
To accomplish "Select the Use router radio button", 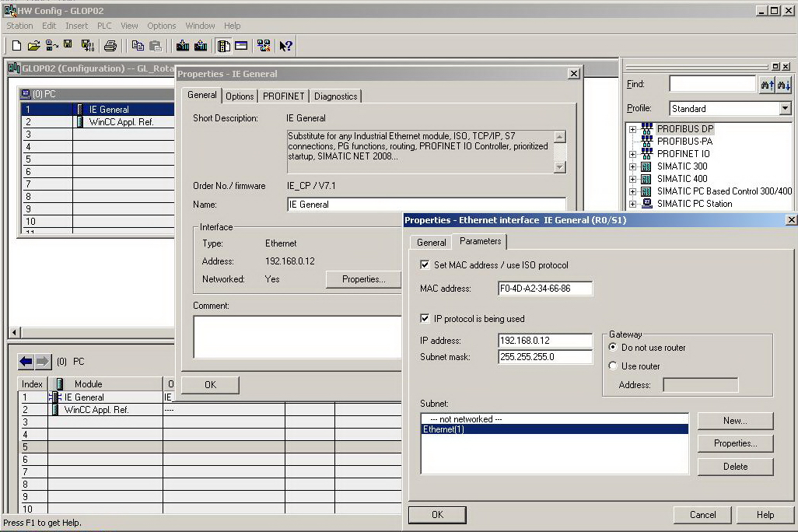I will click(613, 366).
